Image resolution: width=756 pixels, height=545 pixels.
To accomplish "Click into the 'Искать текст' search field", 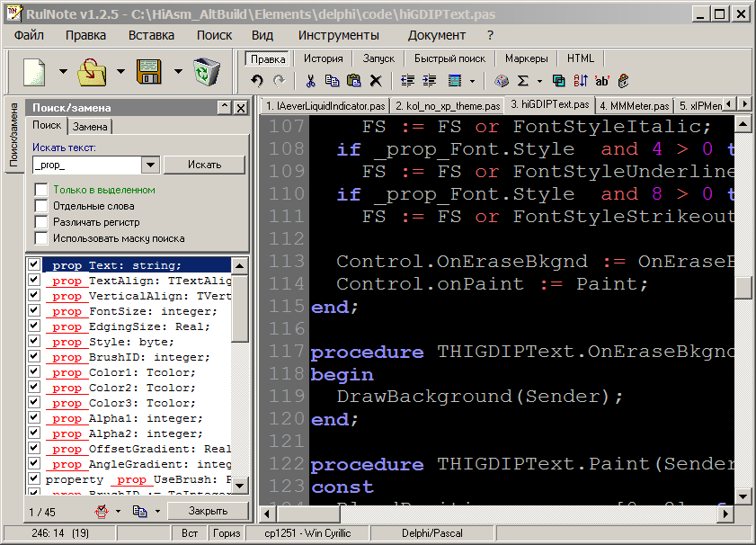I will (x=87, y=165).
